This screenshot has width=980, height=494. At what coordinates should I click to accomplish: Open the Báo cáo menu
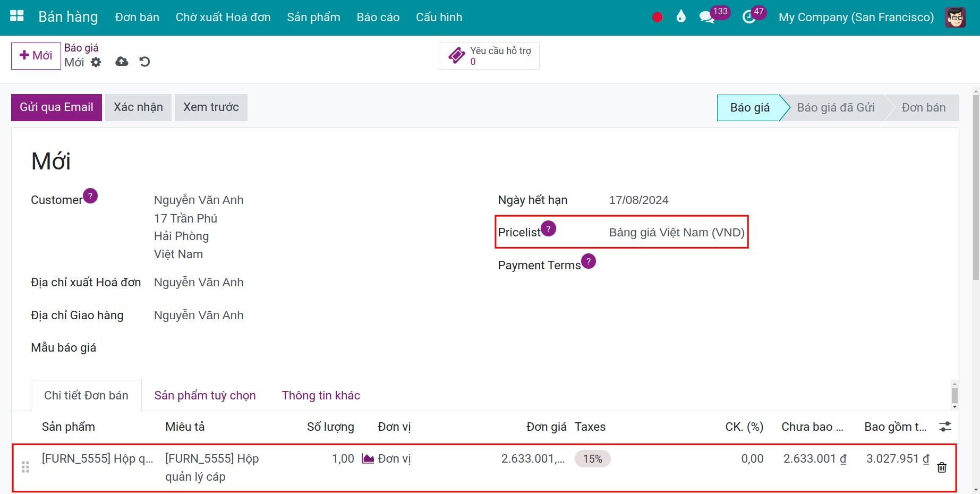pos(378,17)
